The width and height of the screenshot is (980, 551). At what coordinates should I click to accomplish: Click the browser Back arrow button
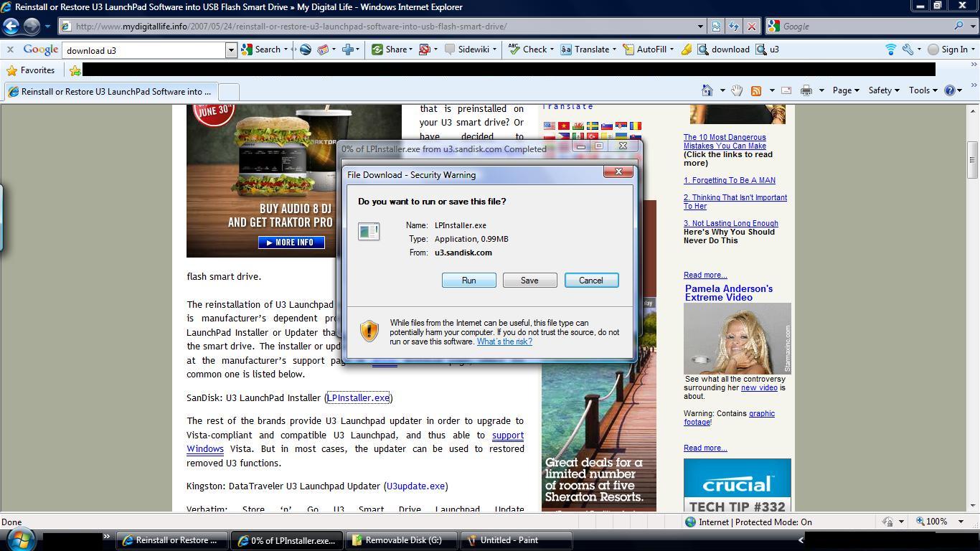coord(11,26)
